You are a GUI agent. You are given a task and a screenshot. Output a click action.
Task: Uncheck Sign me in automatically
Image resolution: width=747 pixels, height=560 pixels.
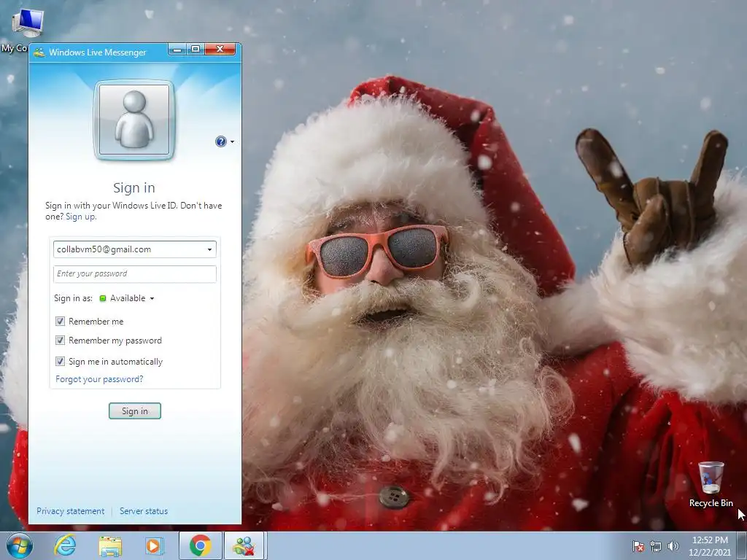point(60,362)
